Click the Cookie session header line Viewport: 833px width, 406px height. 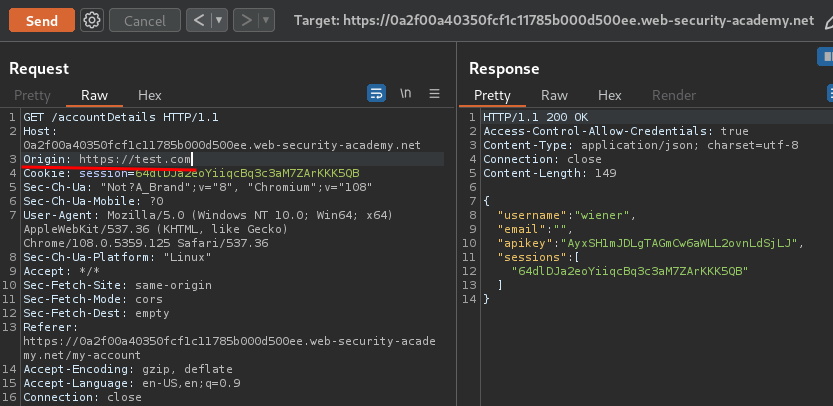click(x=191, y=173)
